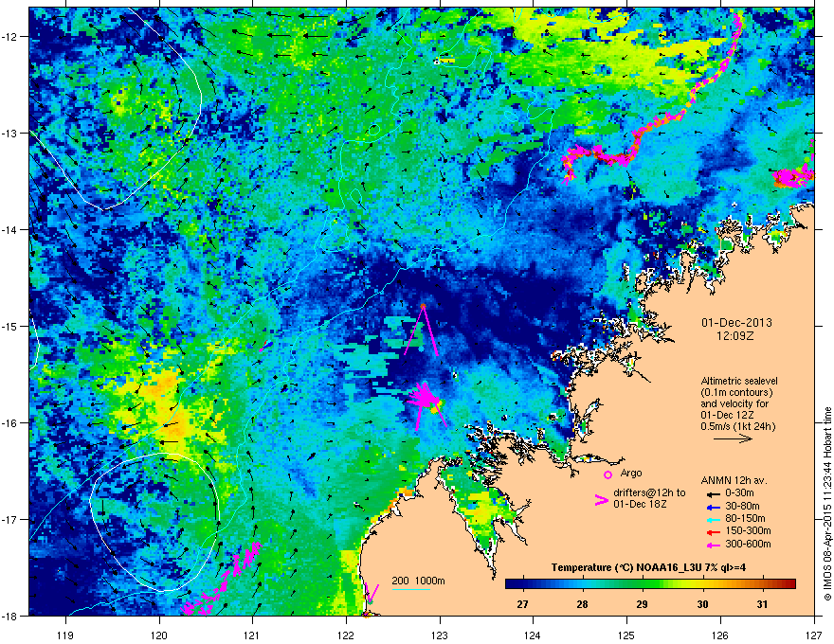Click the latitude axis label -14
Image resolution: width=834 pixels, height=644 pixels.
pos(10,229)
